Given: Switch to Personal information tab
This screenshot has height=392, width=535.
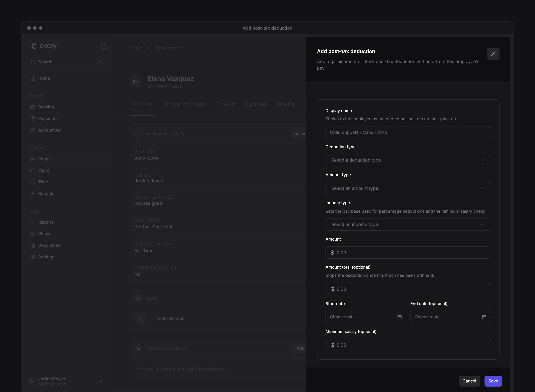Looking at the screenshot, I should [x=185, y=104].
